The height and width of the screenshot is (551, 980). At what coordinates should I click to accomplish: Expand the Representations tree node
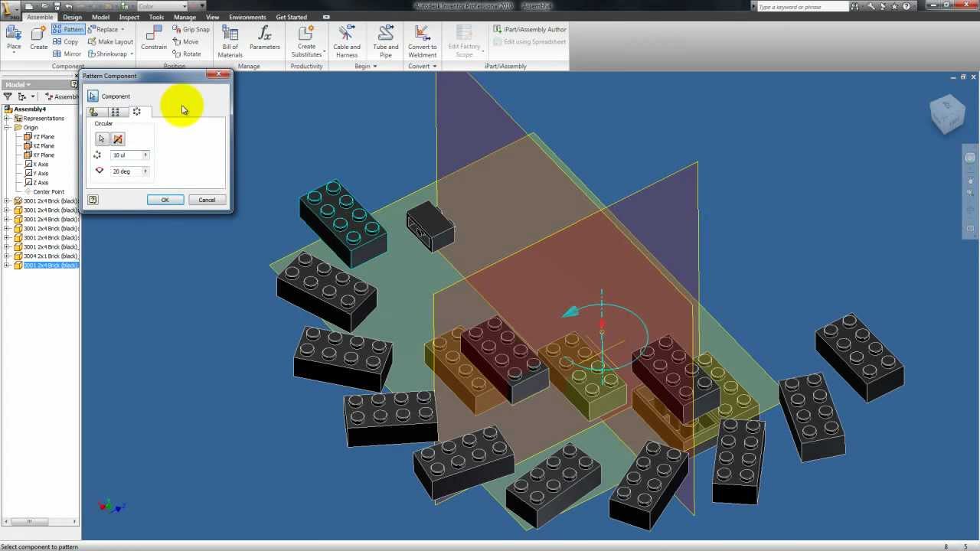[x=7, y=119]
